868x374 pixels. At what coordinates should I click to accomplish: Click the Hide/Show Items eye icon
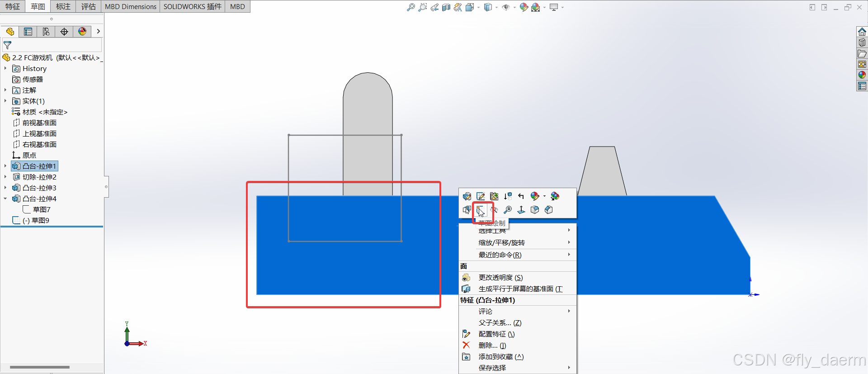point(506,7)
